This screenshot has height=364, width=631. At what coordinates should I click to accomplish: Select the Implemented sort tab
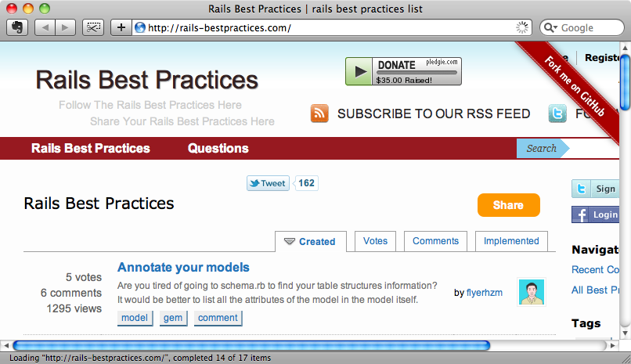[511, 241]
